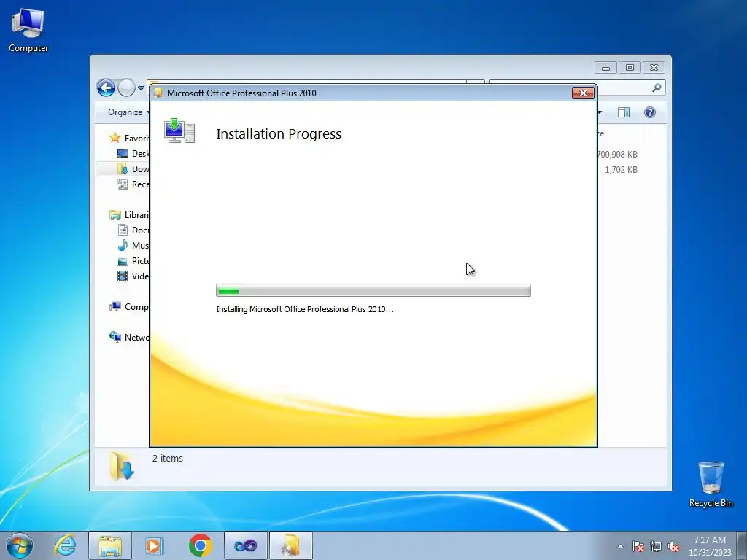Open Music library in sidebar
The height and width of the screenshot is (560, 747).
tap(133, 245)
